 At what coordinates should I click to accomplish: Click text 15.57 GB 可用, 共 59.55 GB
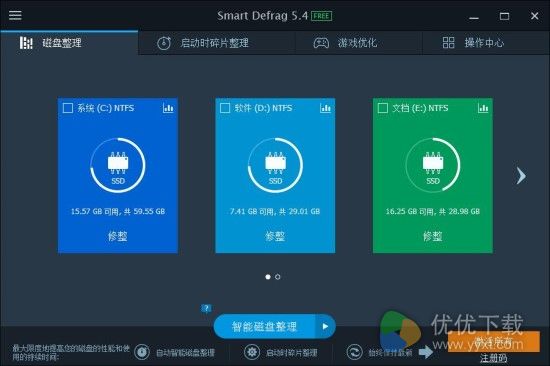tap(118, 211)
